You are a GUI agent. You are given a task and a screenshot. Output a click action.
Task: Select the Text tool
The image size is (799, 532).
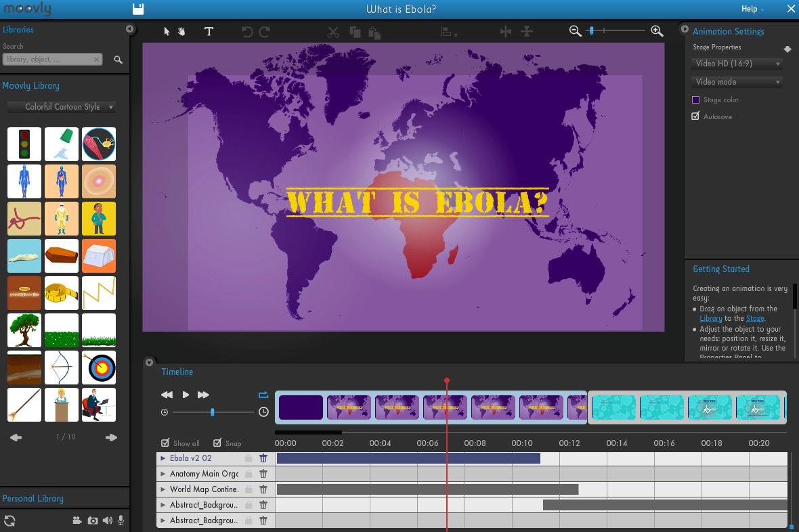209,31
